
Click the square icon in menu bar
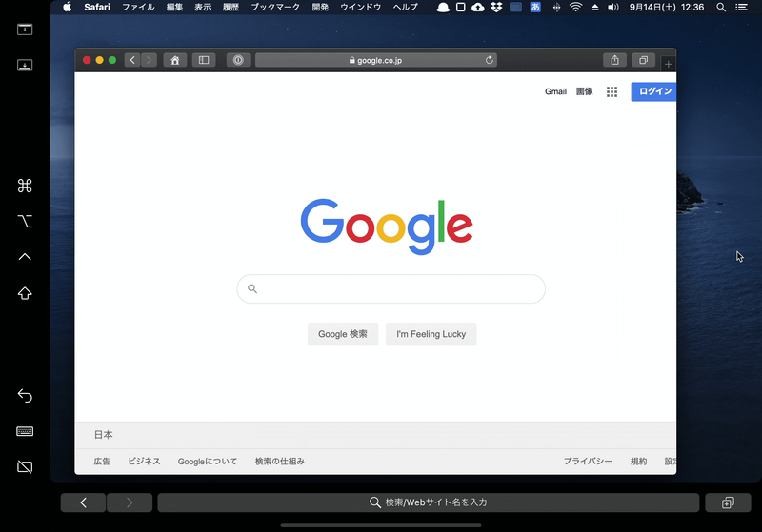461,8
